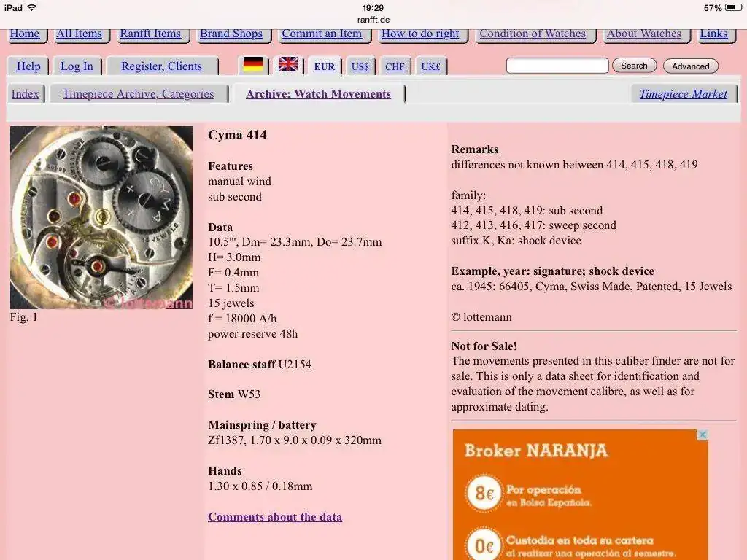Image resolution: width=747 pixels, height=560 pixels.
Task: Open Archive: Watch Movements tab
Action: click(318, 94)
